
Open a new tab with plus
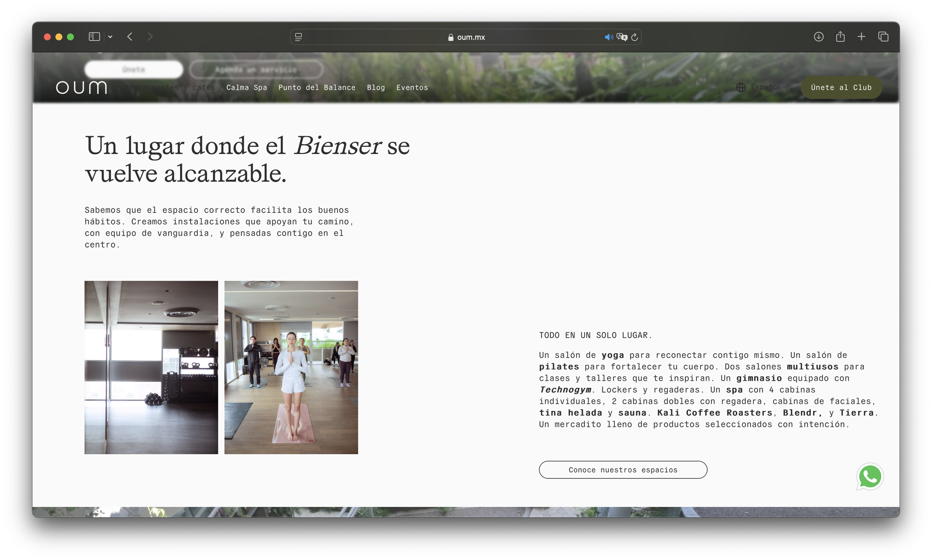pos(862,37)
